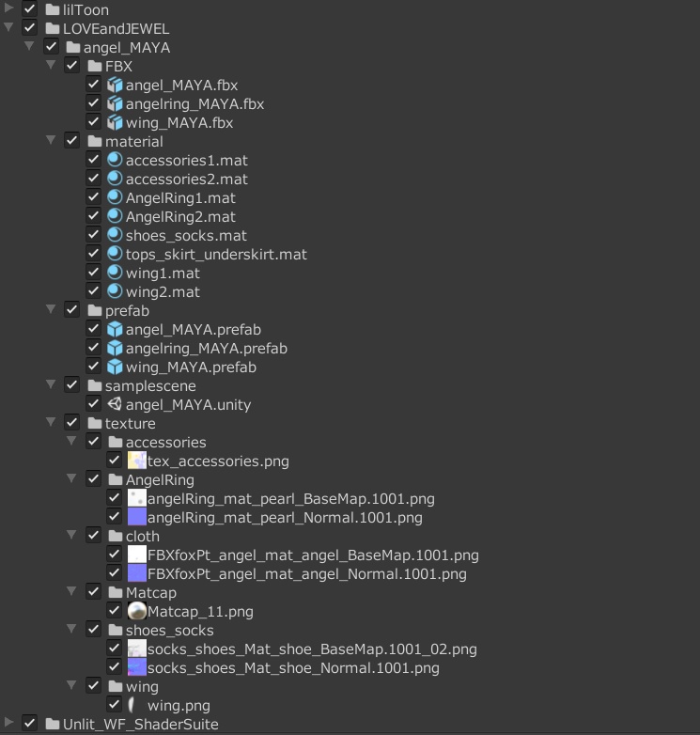The image size is (700, 735).
Task: Select the socks_shoes_Mat_shoe_Normal.1001.png text
Action: pos(293,668)
